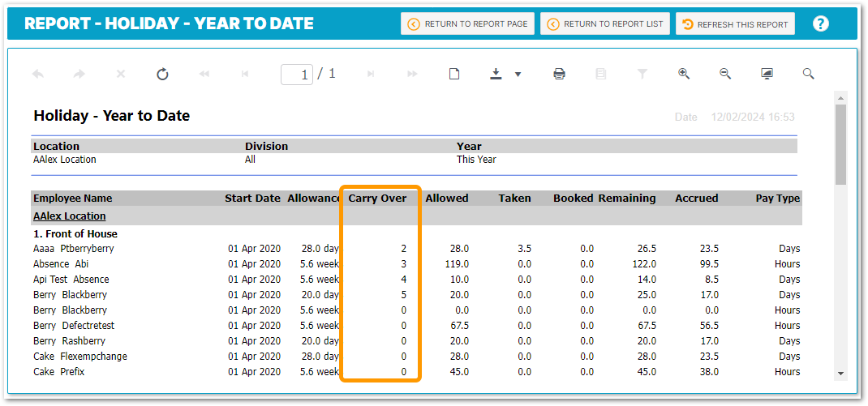The width and height of the screenshot is (868, 406).
Task: Click the export download icon
Action: point(496,74)
